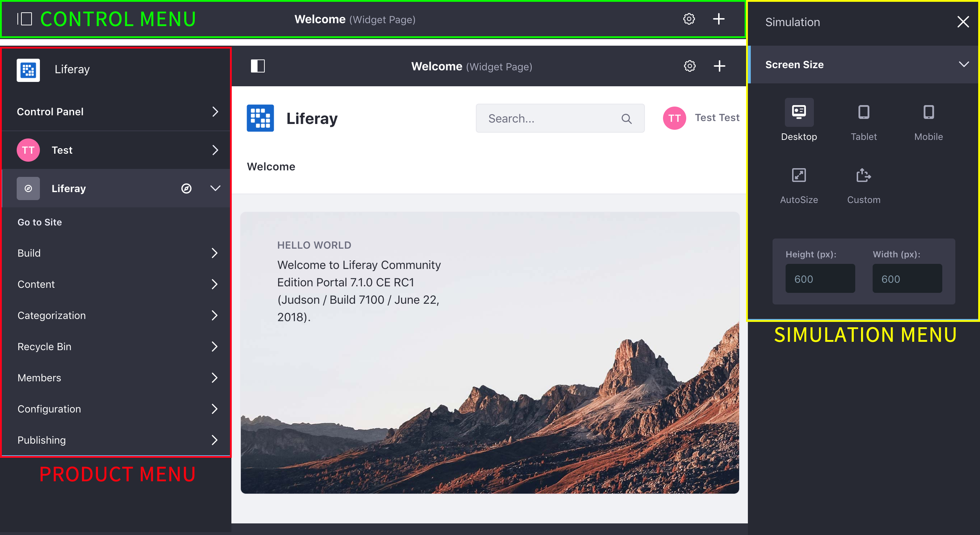This screenshot has width=980, height=535.
Task: Select the Mobile screen size icon
Action: coord(928,112)
